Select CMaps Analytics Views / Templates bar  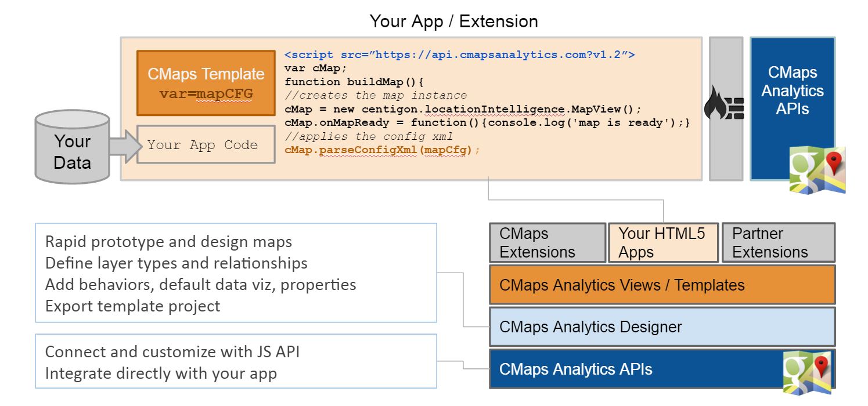click(x=662, y=285)
